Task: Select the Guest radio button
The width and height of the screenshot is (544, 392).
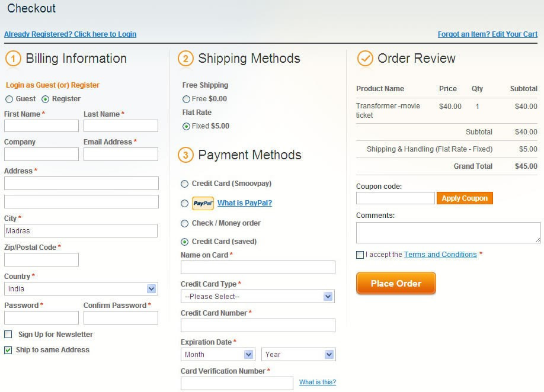Action: [x=9, y=99]
